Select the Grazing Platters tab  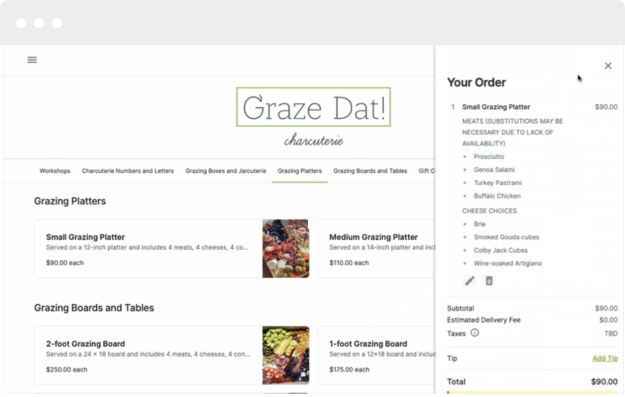pyautogui.click(x=300, y=171)
